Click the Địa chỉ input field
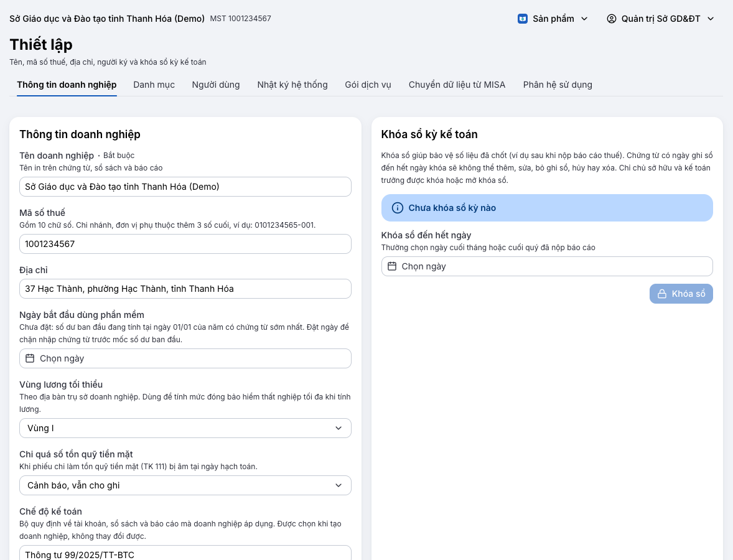 [185, 289]
